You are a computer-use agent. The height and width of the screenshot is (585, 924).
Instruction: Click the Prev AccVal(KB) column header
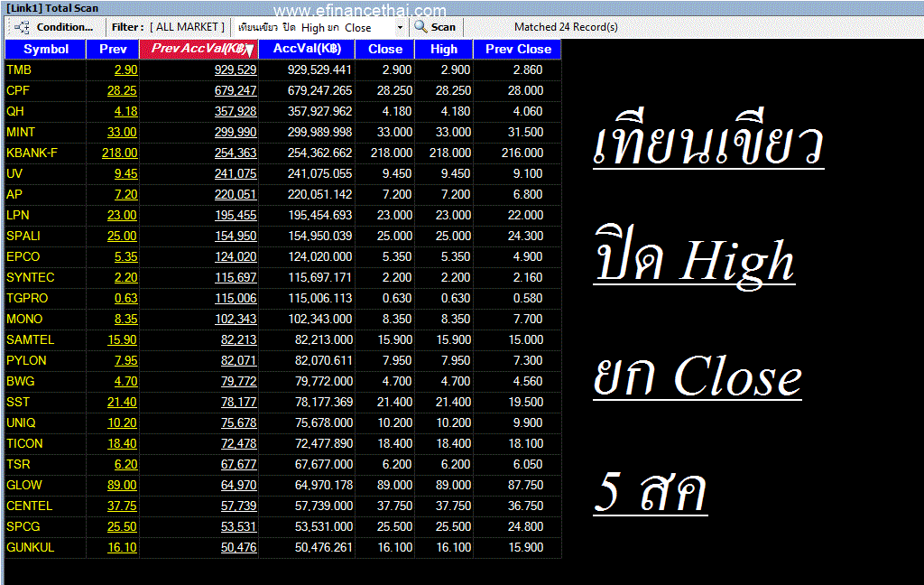199,49
